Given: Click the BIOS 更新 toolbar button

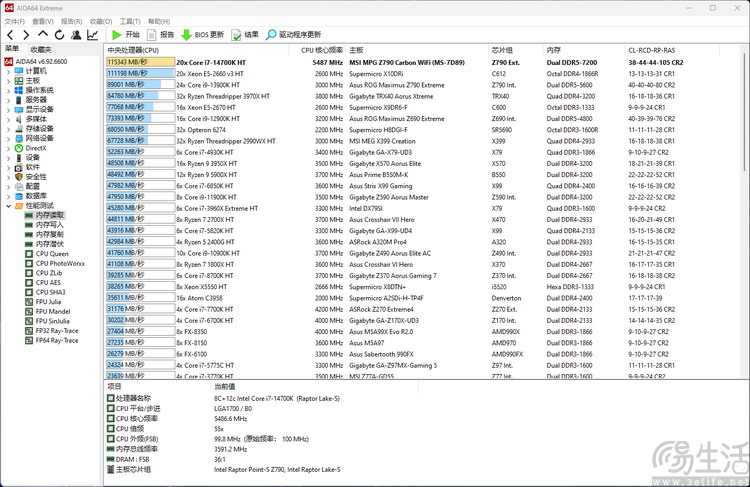Looking at the screenshot, I should (x=202, y=34).
